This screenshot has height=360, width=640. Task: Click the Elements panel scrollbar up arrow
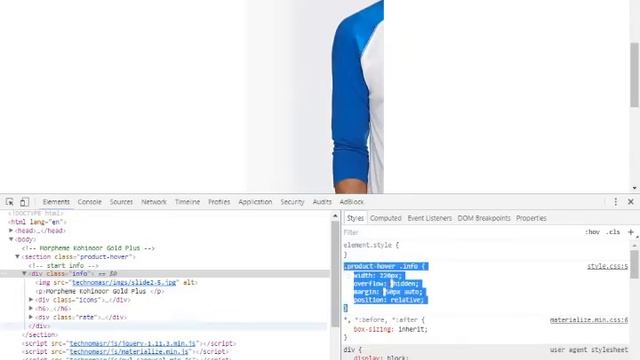coord(335,216)
